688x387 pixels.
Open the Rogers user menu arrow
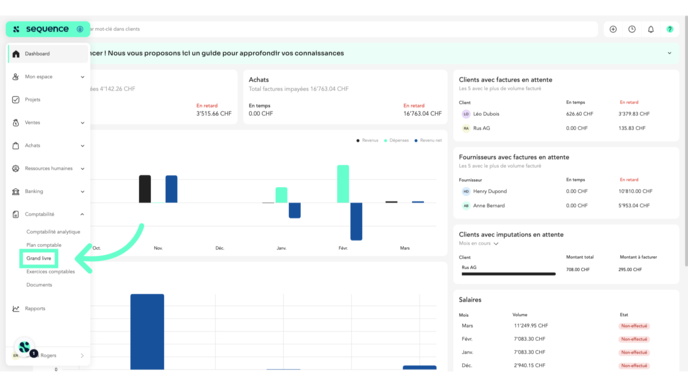click(82, 355)
